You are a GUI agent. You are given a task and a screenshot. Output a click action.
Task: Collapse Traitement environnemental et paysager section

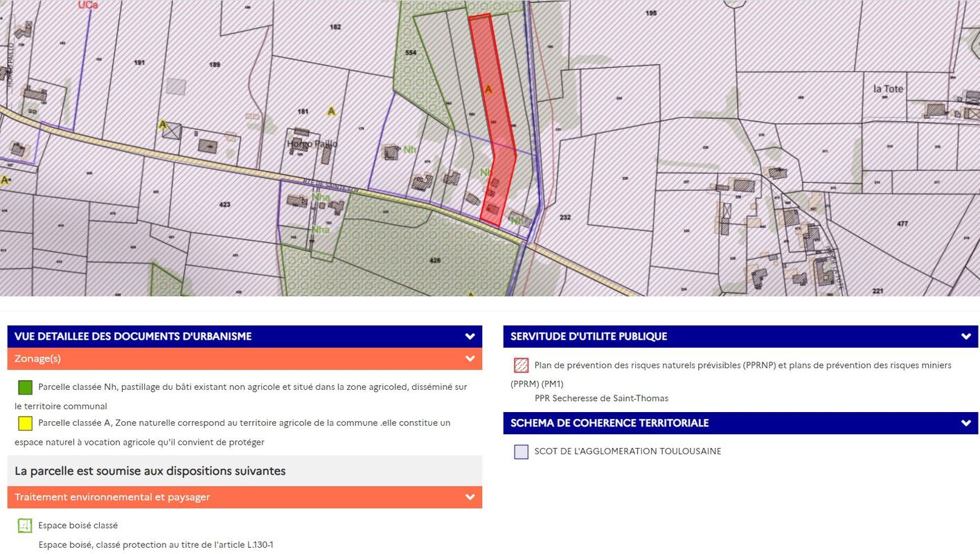click(470, 497)
